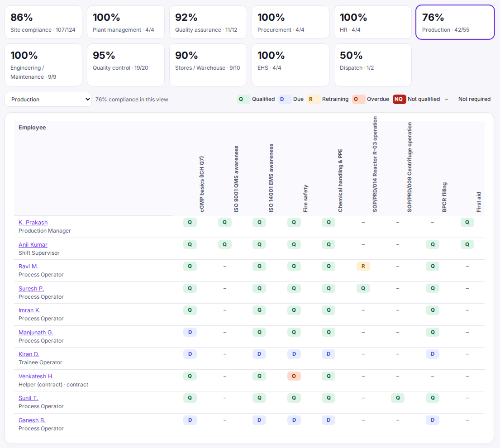Click Anil Kumar's Qualified BPCR filling badge
The image size is (500, 448).
pyautogui.click(x=433, y=244)
